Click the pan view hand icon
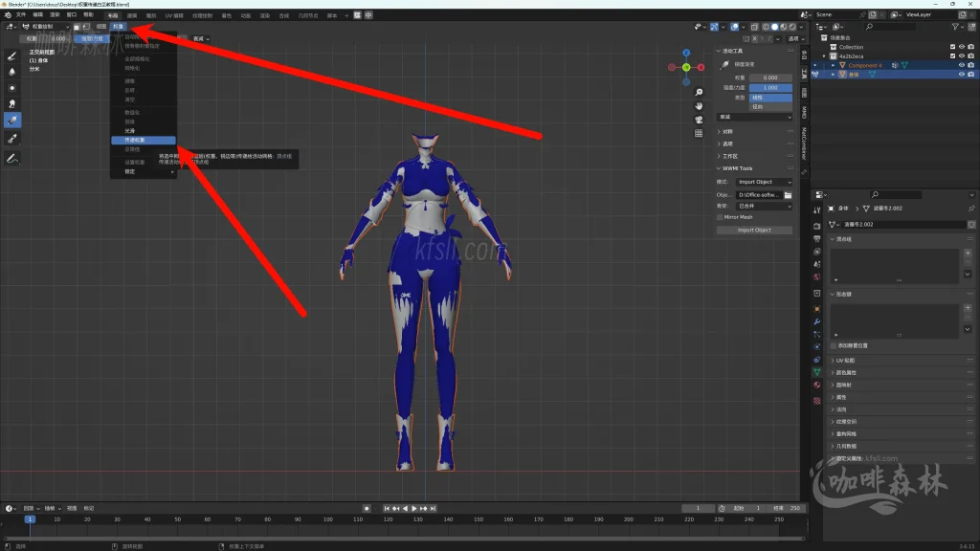980x551 pixels. pyautogui.click(x=699, y=106)
